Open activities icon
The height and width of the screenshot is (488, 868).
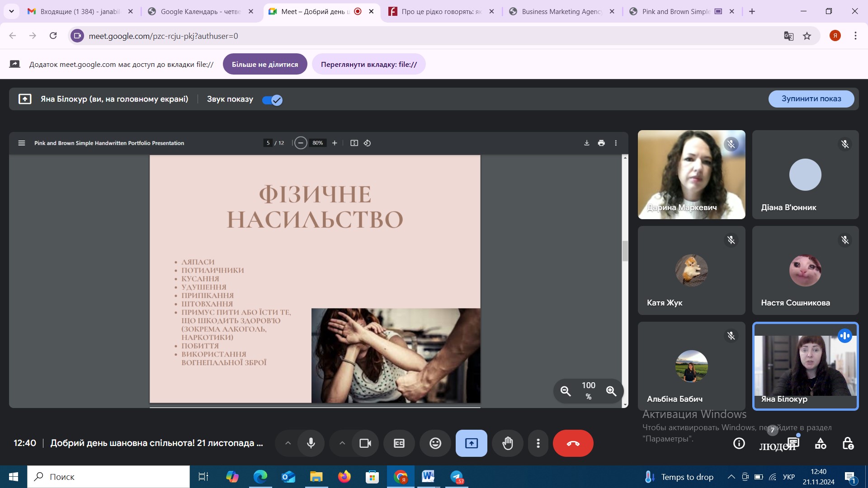821,444
